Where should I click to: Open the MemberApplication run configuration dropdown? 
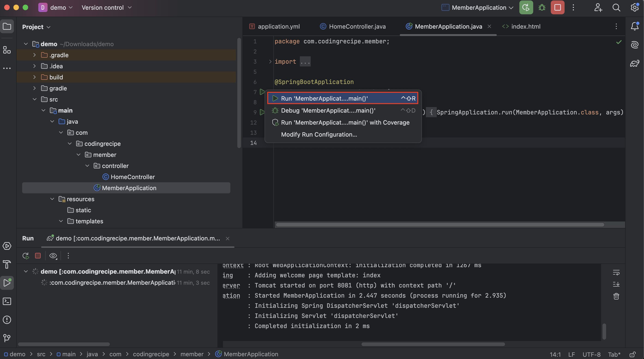click(x=478, y=7)
